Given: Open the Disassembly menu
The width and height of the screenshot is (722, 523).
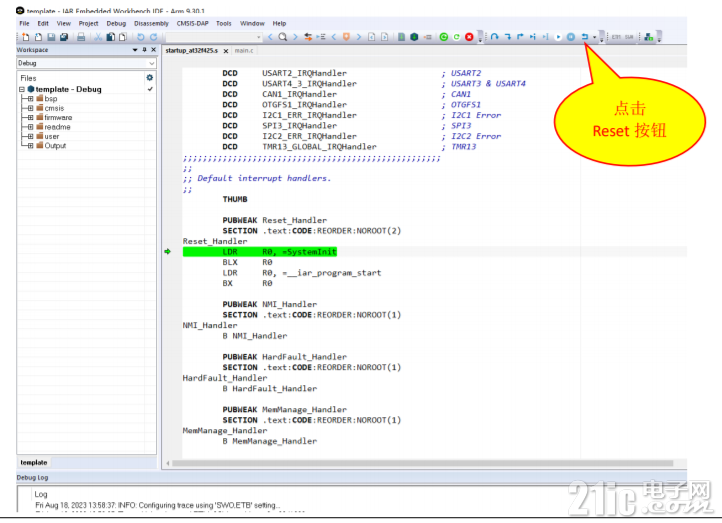Looking at the screenshot, I should point(151,23).
